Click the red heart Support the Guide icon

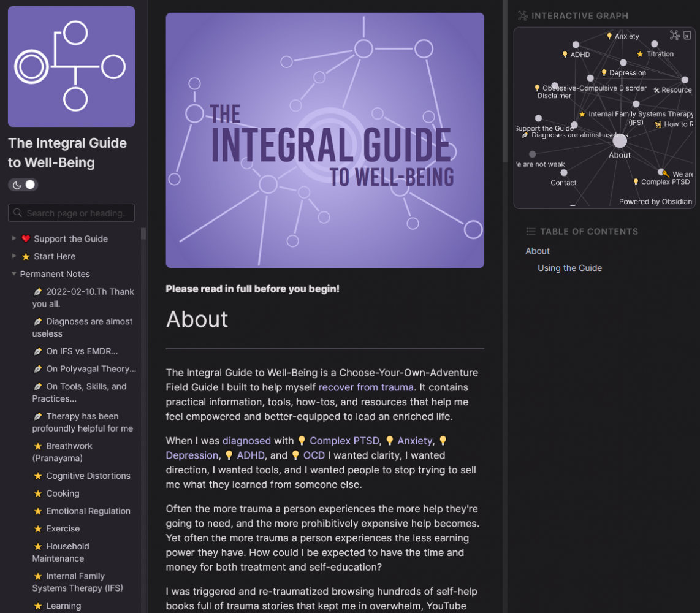click(x=26, y=239)
